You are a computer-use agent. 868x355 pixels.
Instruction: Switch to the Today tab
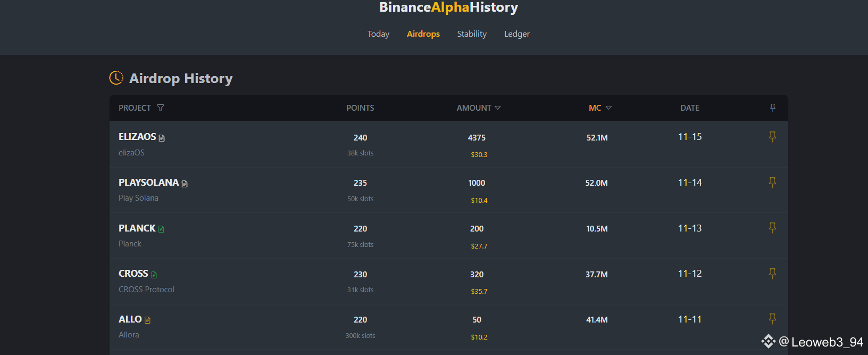(x=378, y=34)
